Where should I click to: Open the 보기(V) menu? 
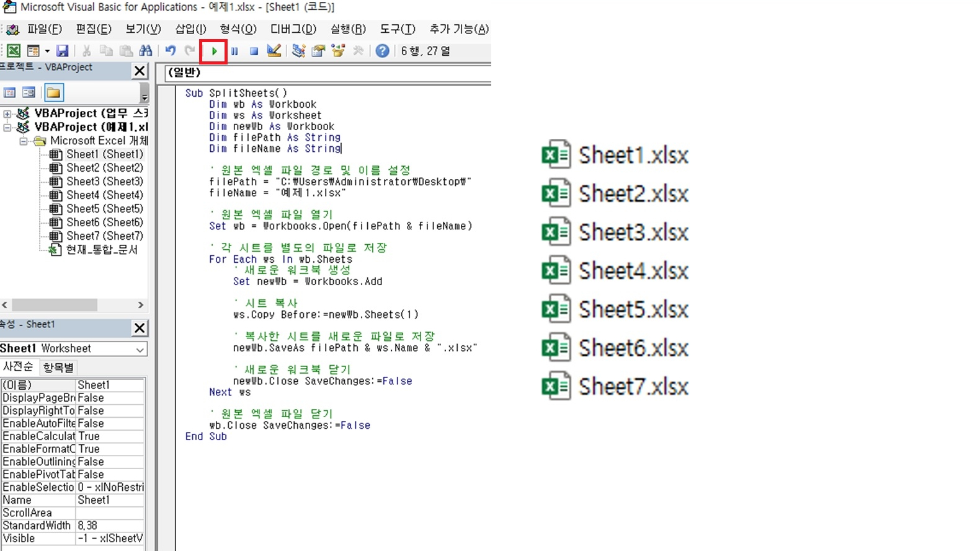143,29
